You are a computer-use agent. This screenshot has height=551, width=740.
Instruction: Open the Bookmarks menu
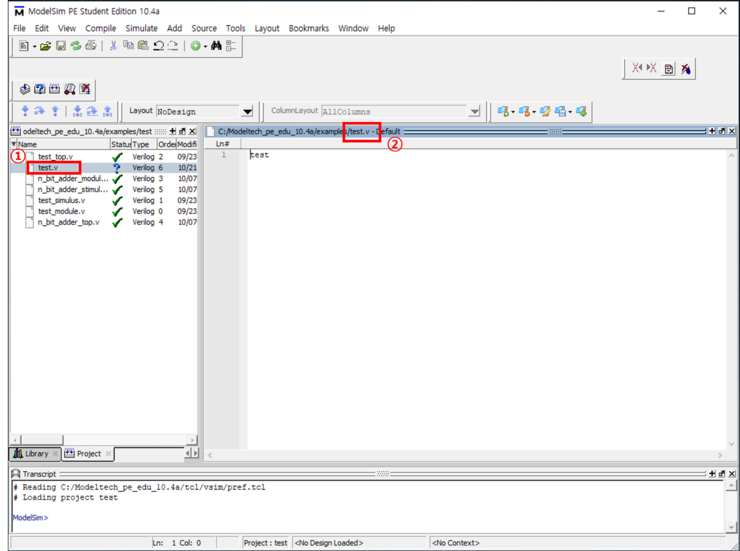[309, 28]
